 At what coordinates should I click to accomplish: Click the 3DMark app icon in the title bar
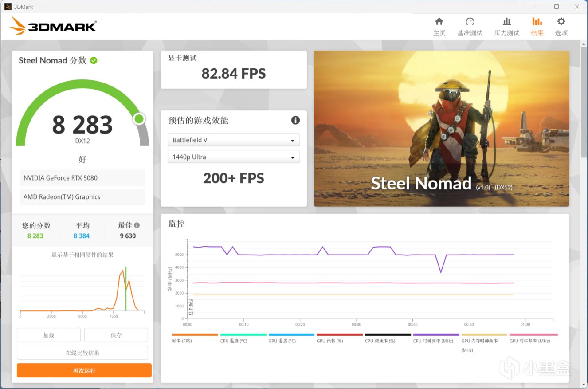(8, 7)
